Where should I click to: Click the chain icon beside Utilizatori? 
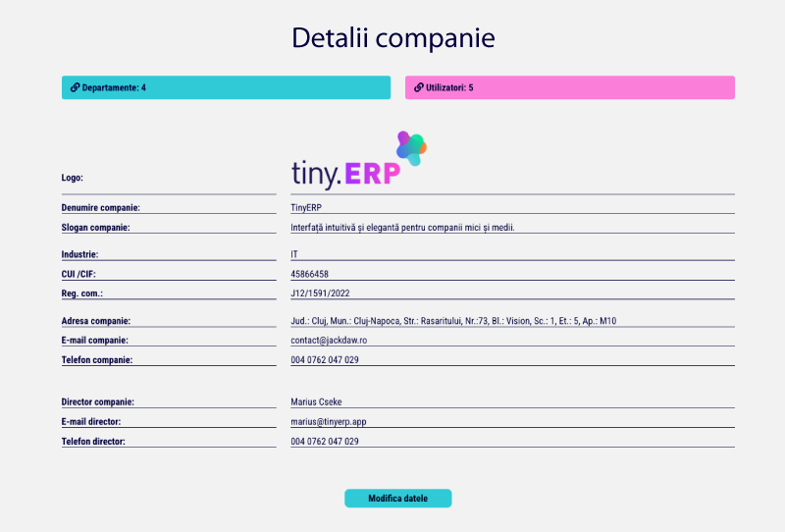click(x=419, y=87)
